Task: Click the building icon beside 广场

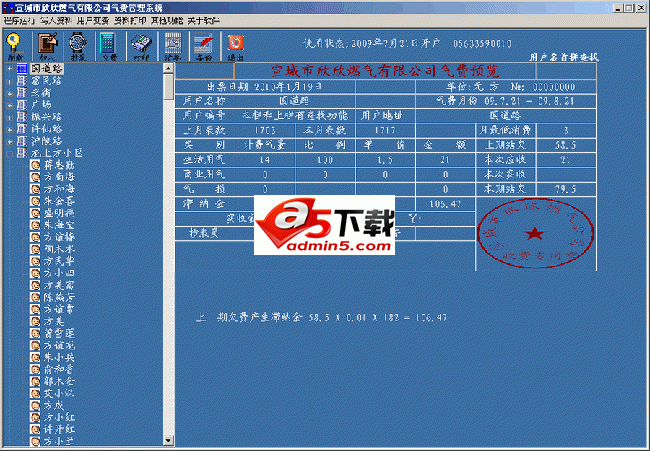Action: [22, 104]
